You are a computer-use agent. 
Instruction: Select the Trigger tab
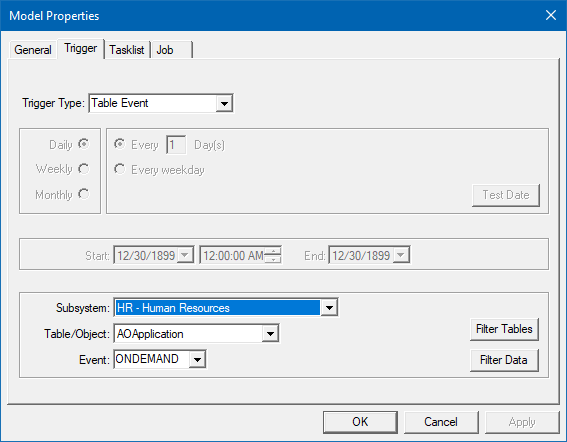(x=81, y=48)
